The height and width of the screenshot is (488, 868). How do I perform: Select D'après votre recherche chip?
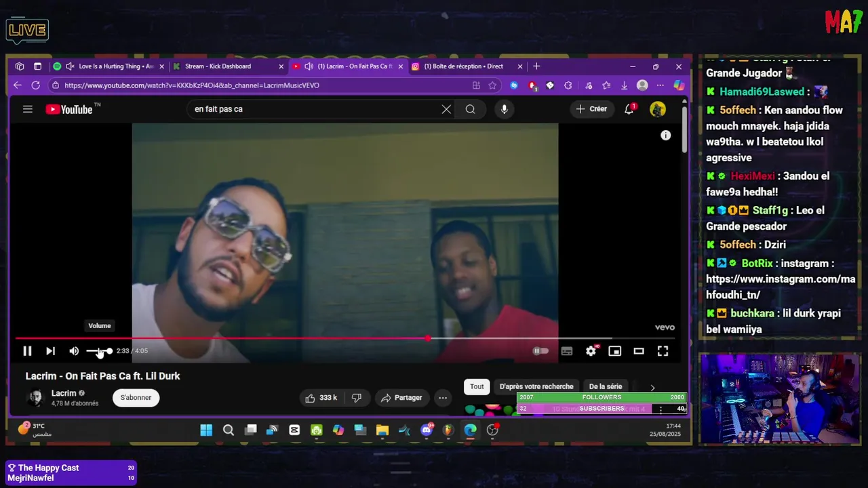point(536,386)
